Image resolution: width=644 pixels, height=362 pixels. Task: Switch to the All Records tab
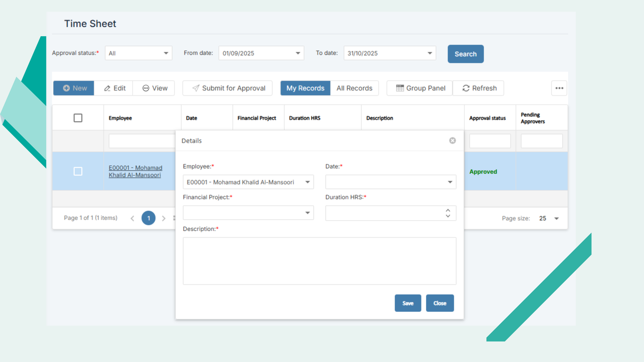coord(354,88)
